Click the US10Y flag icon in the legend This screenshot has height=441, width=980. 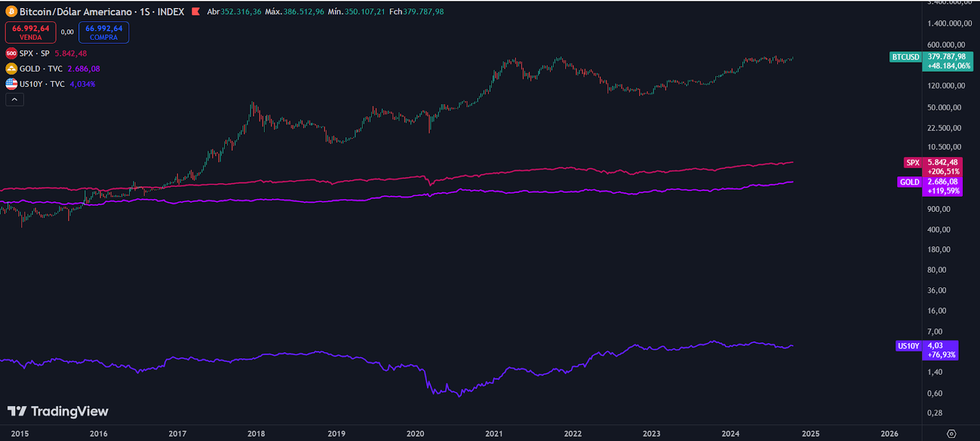[x=11, y=84]
